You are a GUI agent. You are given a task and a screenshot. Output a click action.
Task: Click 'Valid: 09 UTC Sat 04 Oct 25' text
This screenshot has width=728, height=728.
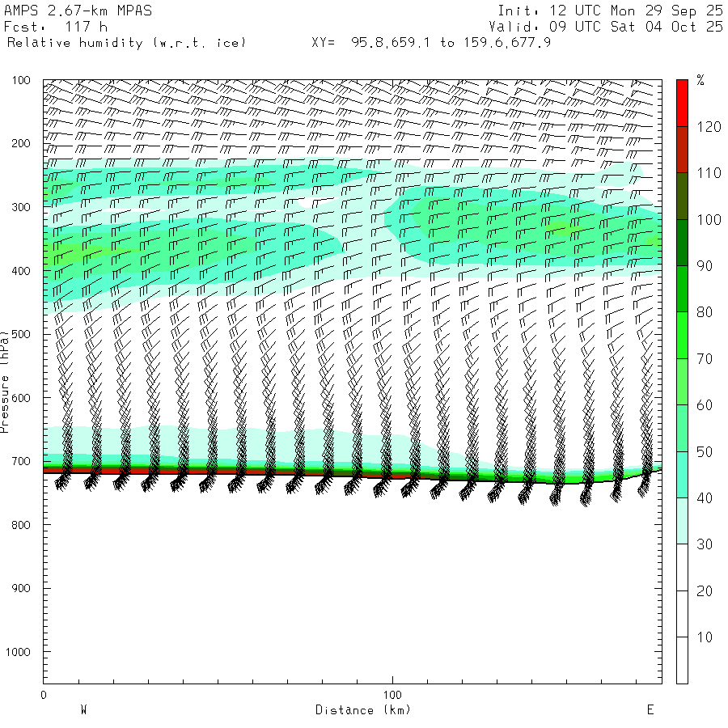(605, 27)
